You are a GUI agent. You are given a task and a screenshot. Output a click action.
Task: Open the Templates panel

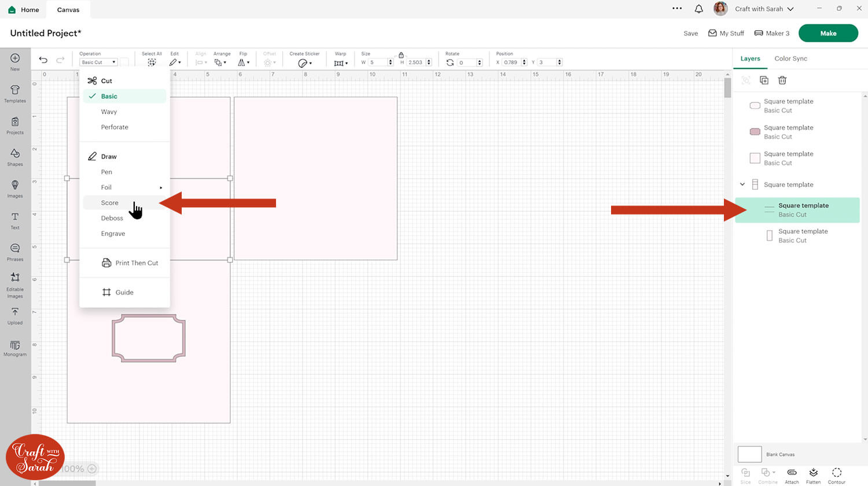(x=15, y=93)
